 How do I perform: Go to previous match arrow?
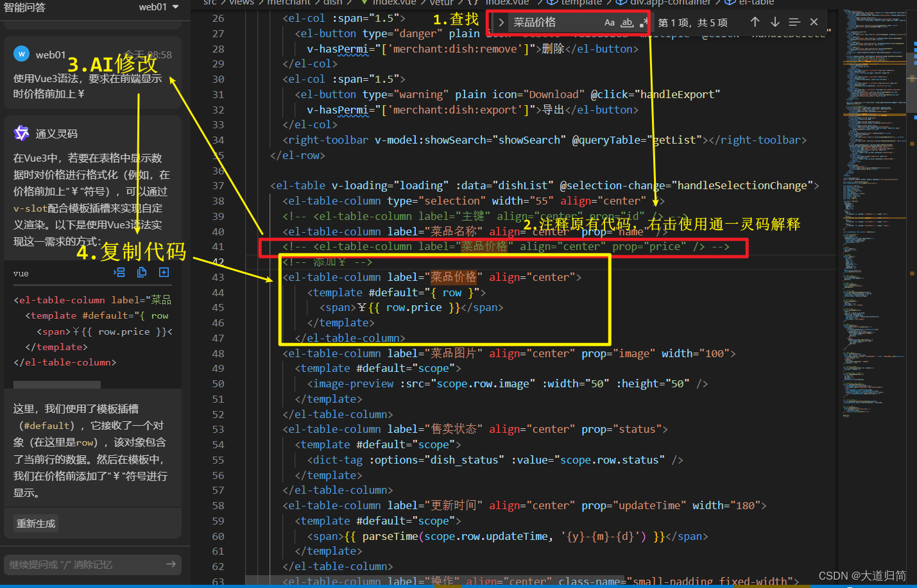(755, 22)
